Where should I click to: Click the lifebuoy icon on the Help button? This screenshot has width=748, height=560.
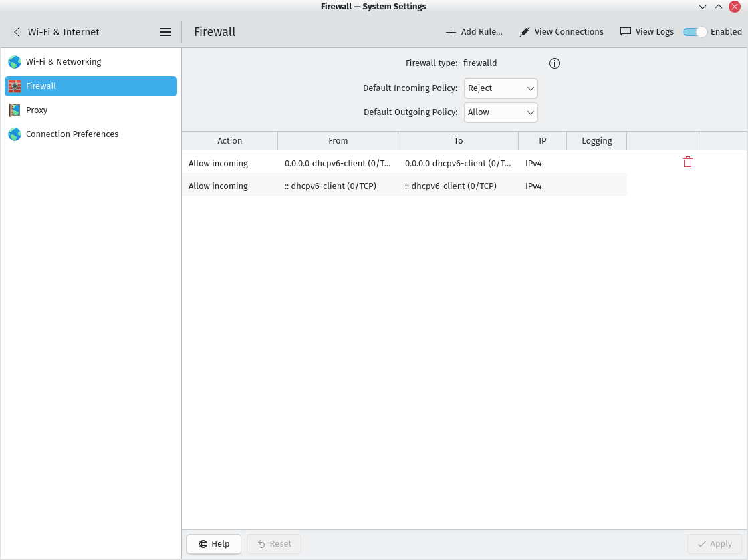(203, 544)
